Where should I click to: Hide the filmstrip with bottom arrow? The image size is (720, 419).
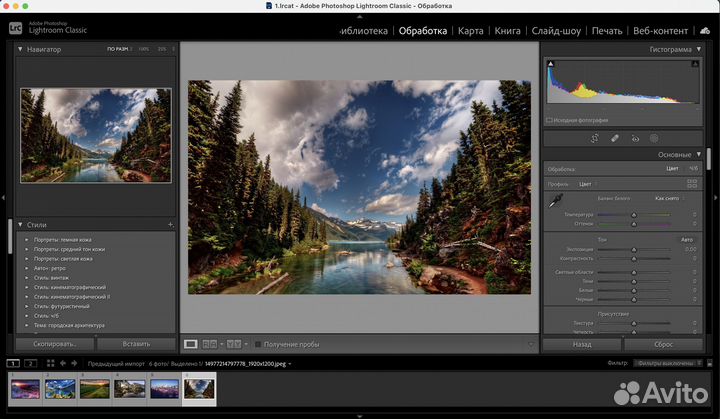pos(360,416)
